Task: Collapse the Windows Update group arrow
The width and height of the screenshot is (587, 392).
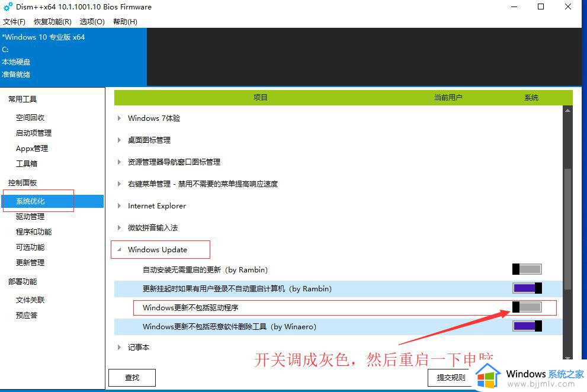Action: pos(119,249)
